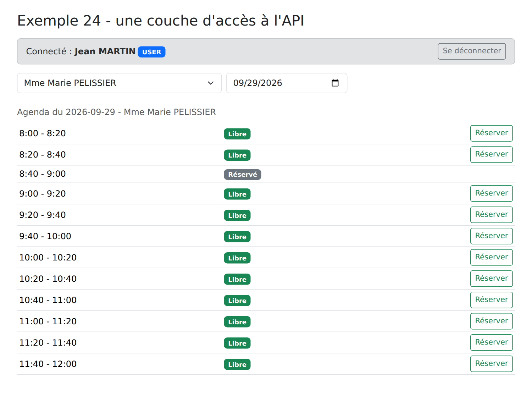Click the Se déconnecter button
This screenshot has width=532, height=396.
[x=472, y=51]
